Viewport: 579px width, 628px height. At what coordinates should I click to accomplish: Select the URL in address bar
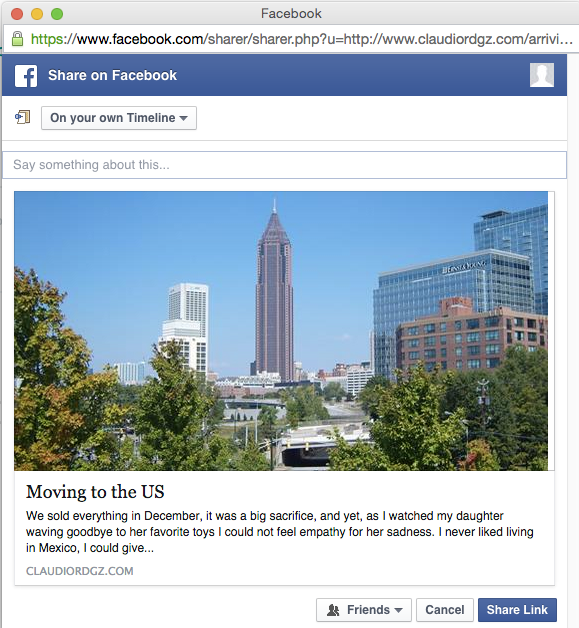[x=301, y=39]
